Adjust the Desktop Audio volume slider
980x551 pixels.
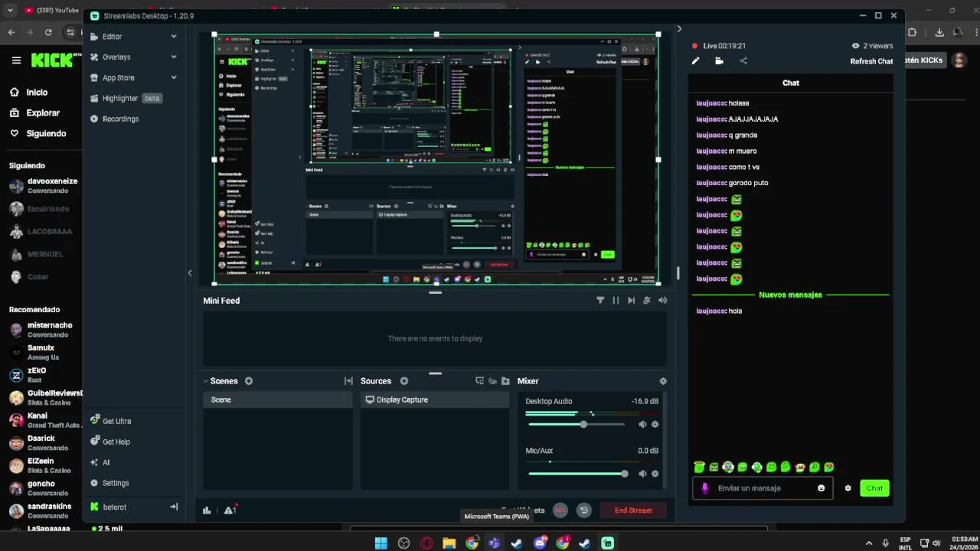[x=577, y=424]
